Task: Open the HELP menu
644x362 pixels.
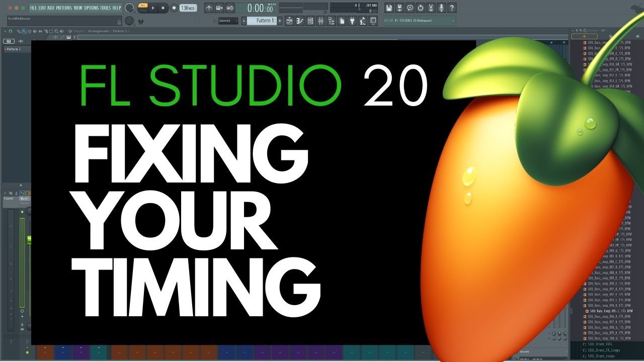Action: point(117,8)
